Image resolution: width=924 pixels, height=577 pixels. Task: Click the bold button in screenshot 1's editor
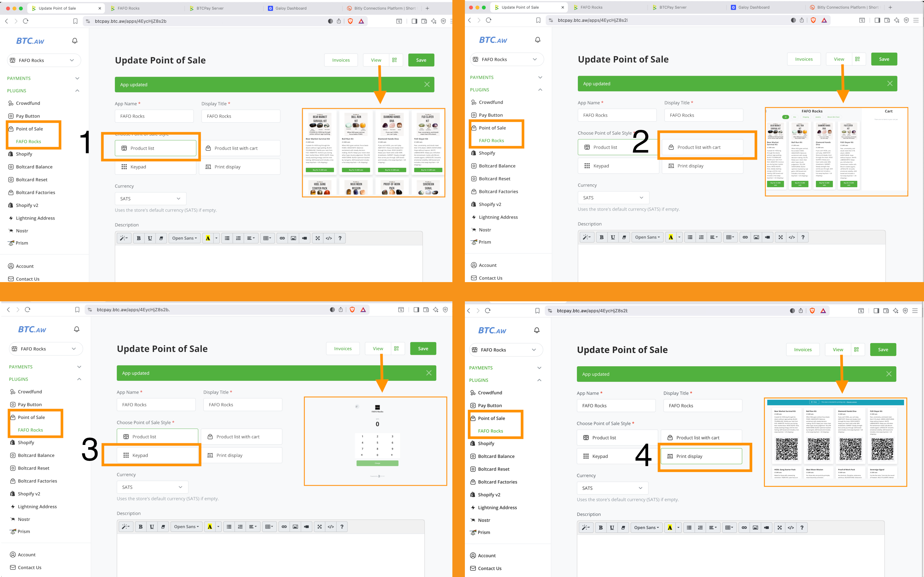pyautogui.click(x=139, y=238)
